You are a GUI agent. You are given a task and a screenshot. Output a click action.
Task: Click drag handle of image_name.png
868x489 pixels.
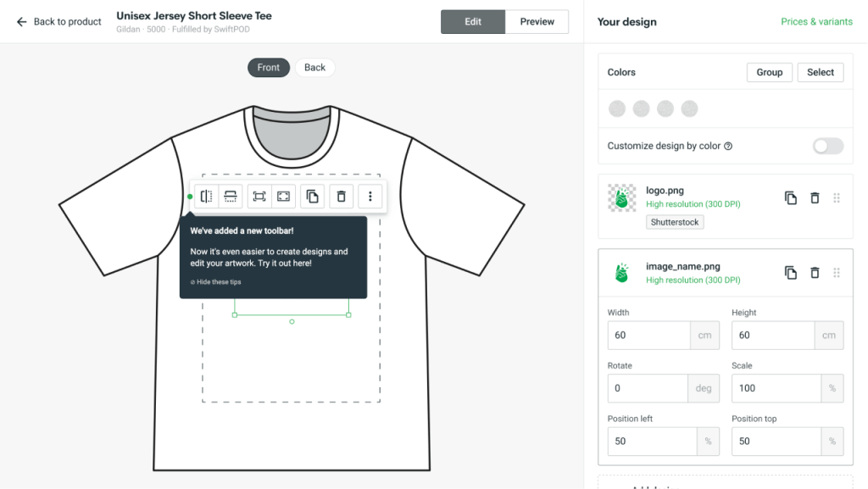837,273
